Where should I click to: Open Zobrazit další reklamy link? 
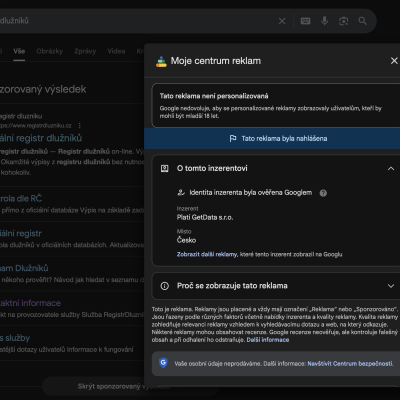click(x=207, y=254)
